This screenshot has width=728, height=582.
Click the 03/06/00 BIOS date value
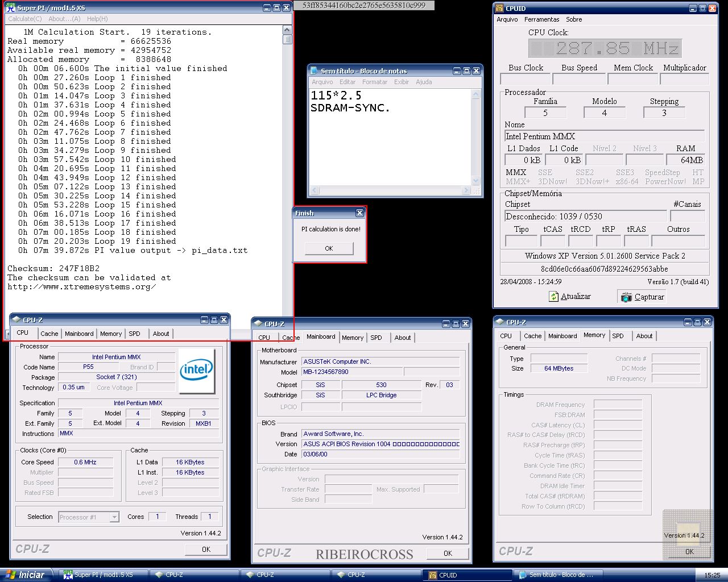[380, 454]
